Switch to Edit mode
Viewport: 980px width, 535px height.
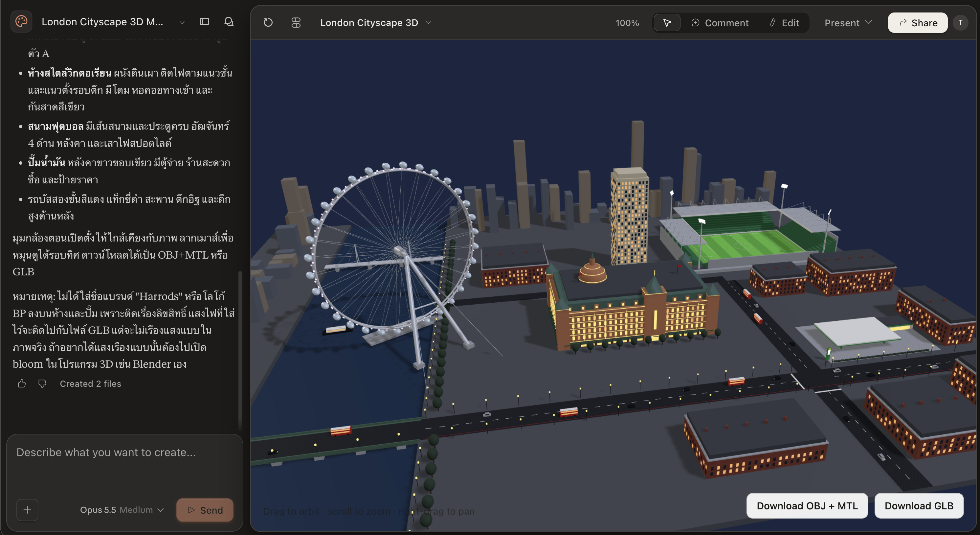coord(784,23)
